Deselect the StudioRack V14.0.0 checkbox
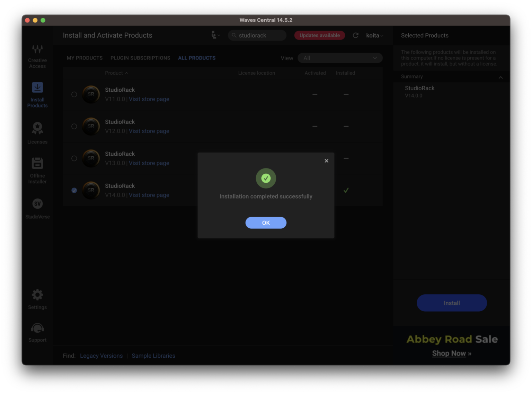The height and width of the screenshot is (394, 532). [x=74, y=190]
